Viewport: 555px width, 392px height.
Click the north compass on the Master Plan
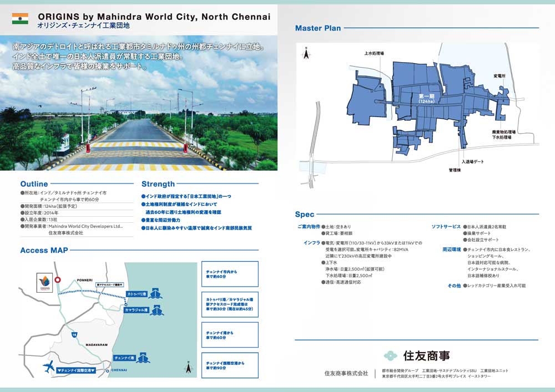pyautogui.click(x=306, y=53)
